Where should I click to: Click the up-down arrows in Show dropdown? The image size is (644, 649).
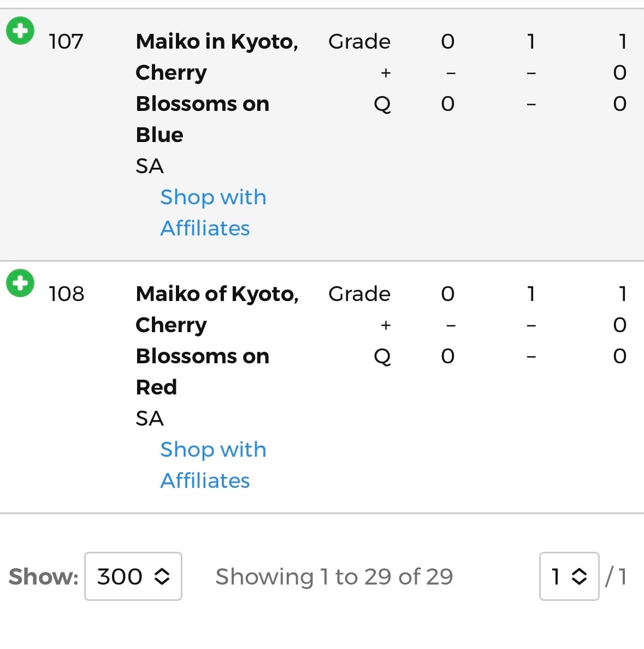click(x=162, y=576)
